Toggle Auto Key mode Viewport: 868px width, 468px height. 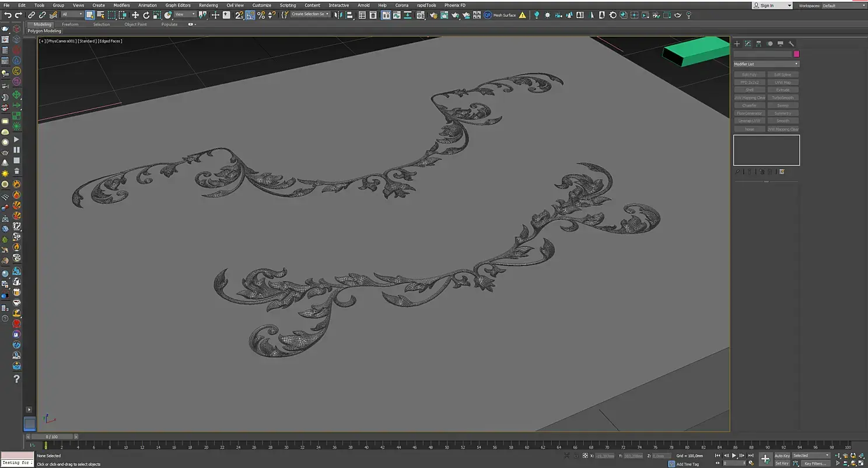coord(782,456)
